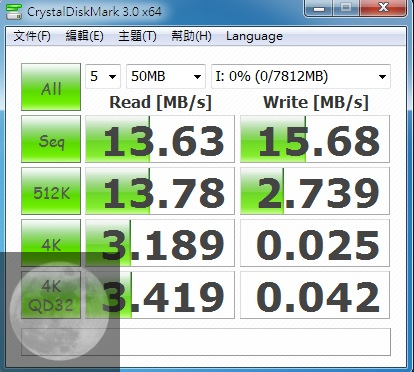Open the 幫助(H) menu
The height and width of the screenshot is (372, 414).
pyautogui.click(x=191, y=36)
